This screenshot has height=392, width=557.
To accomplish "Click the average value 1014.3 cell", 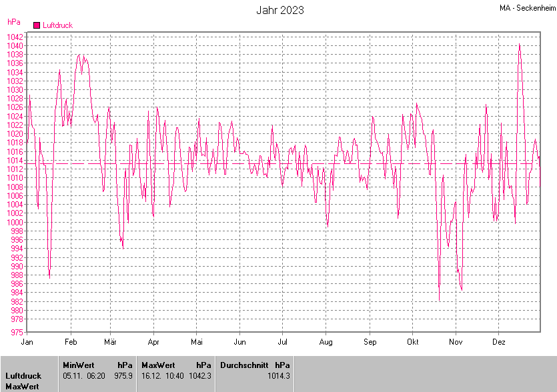I will 278,376.
